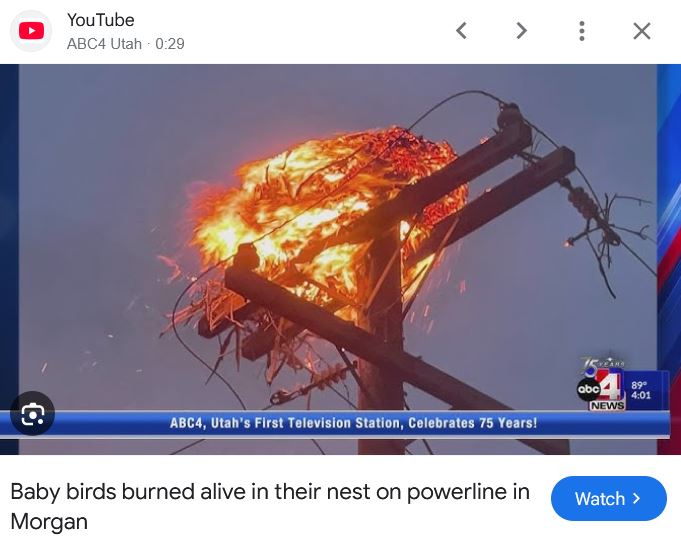This screenshot has height=545, width=681.
Task: Click the 0:29 video duration label
Action: tap(170, 44)
